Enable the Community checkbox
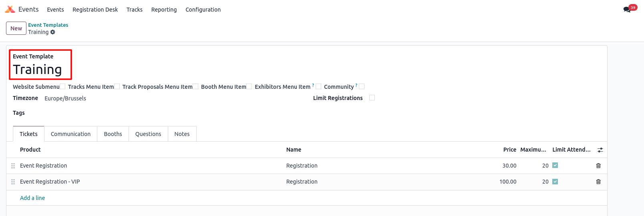644x216 pixels. pos(362,86)
